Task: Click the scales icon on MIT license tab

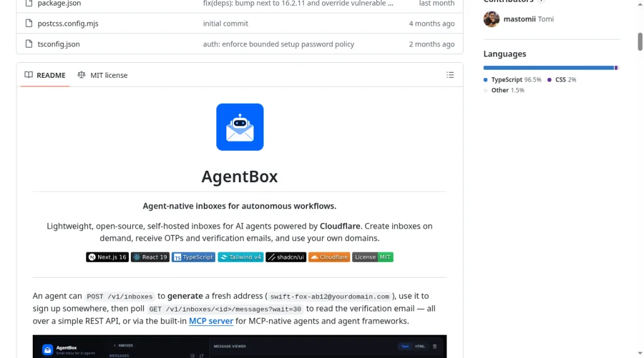Action: click(x=81, y=75)
